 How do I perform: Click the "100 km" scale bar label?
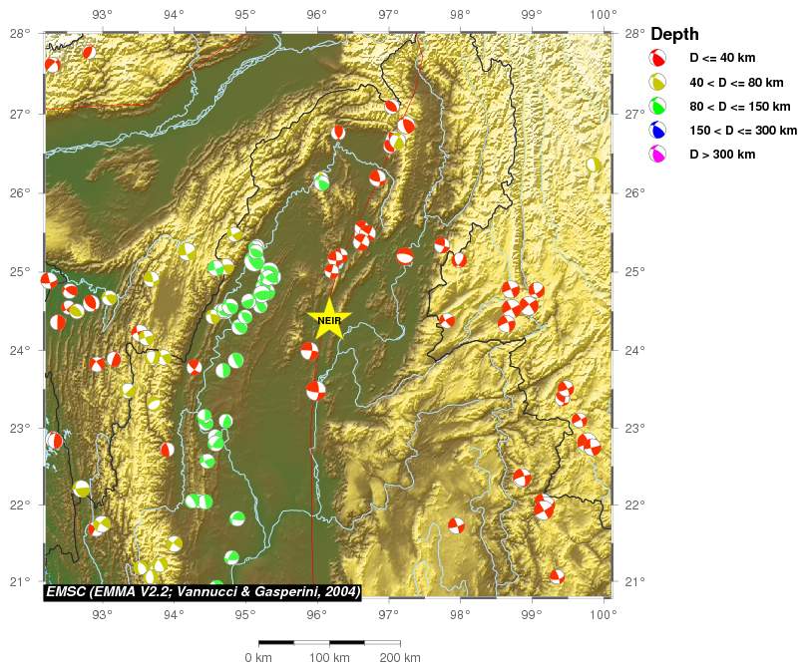[x=329, y=658]
